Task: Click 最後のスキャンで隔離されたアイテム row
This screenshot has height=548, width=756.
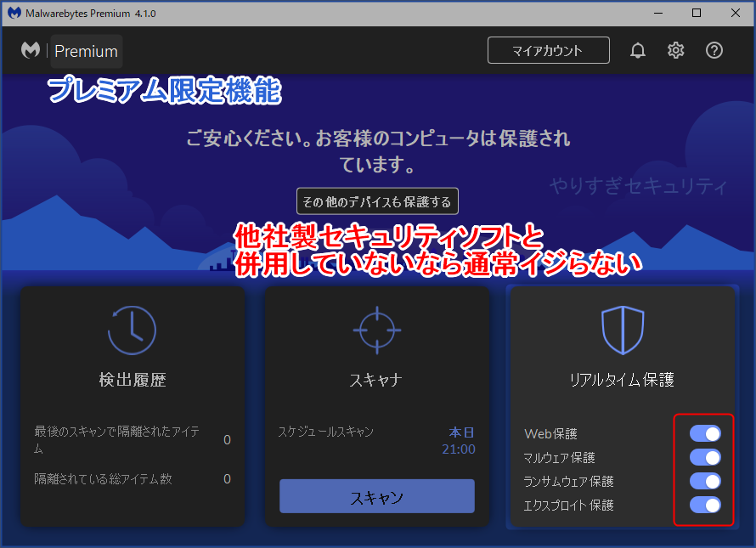Action: click(133, 440)
